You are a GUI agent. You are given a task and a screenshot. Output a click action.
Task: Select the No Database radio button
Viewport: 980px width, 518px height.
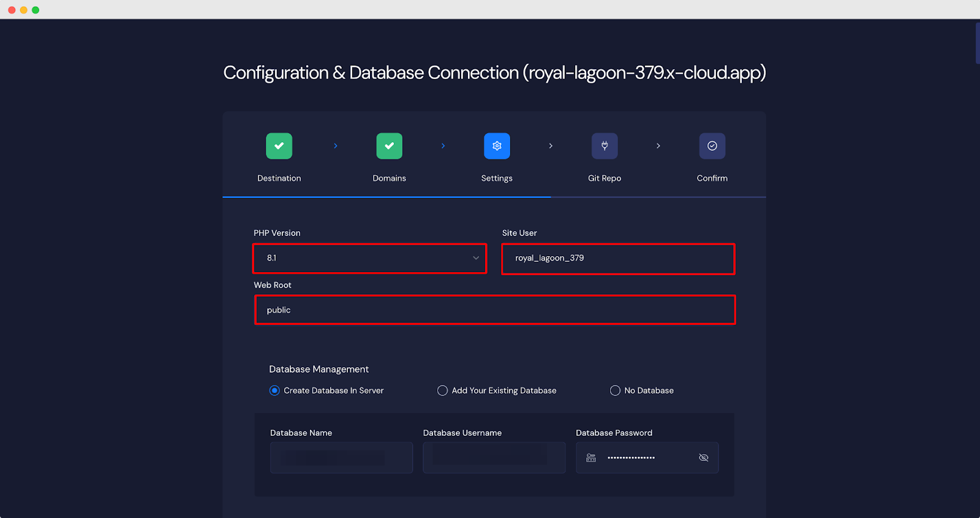(615, 390)
